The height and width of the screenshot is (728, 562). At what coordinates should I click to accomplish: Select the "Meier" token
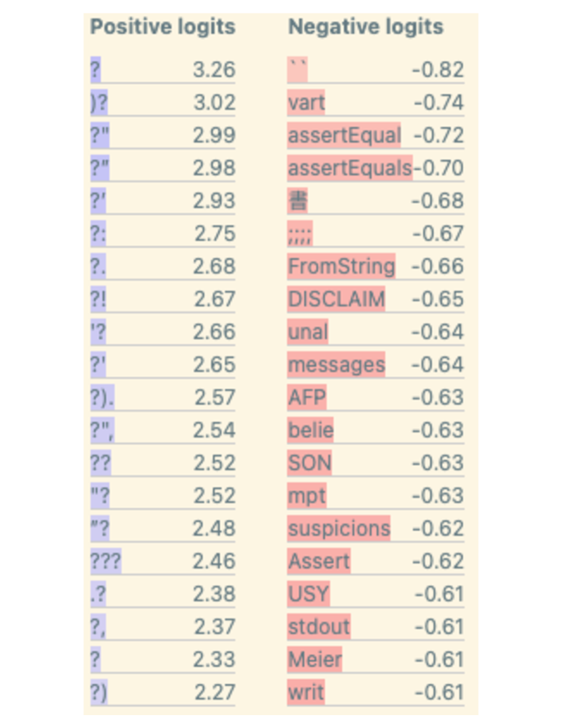point(315,659)
